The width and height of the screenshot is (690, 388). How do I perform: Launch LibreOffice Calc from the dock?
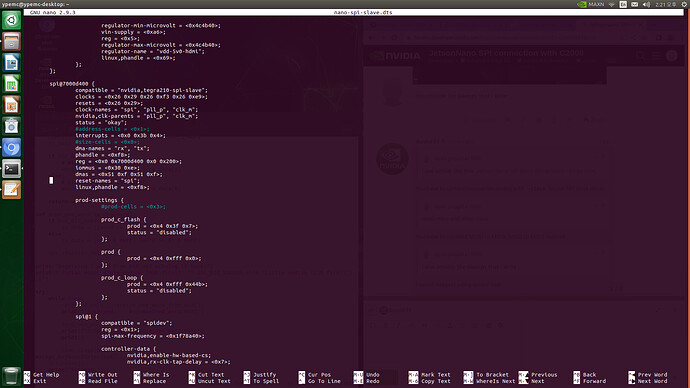pos(11,84)
